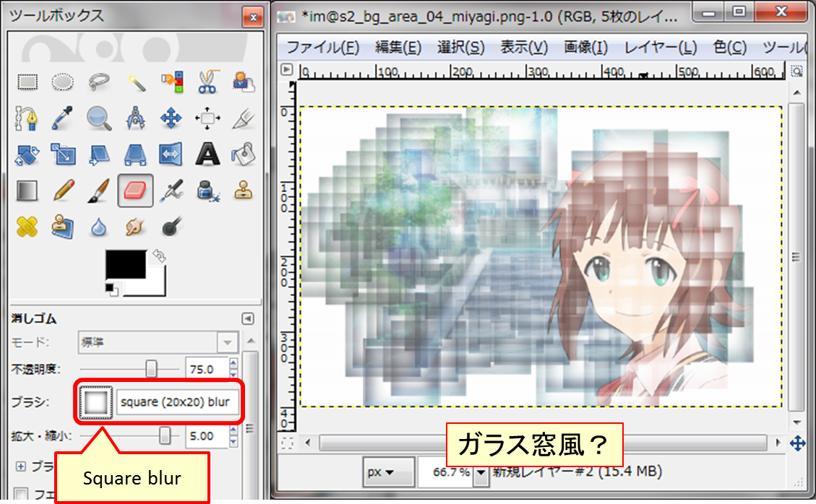Choose the Foreground Select tool

(x=243, y=82)
